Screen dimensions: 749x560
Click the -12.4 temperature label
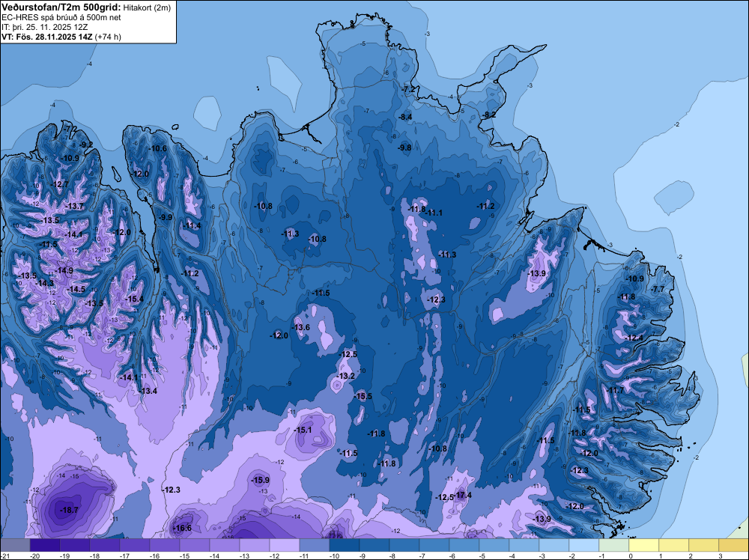tap(634, 338)
